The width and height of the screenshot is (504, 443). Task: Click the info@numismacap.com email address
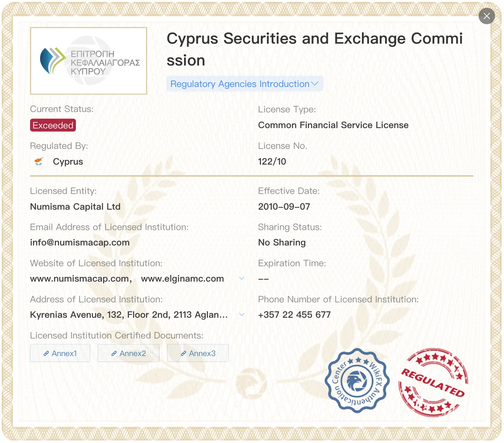80,243
